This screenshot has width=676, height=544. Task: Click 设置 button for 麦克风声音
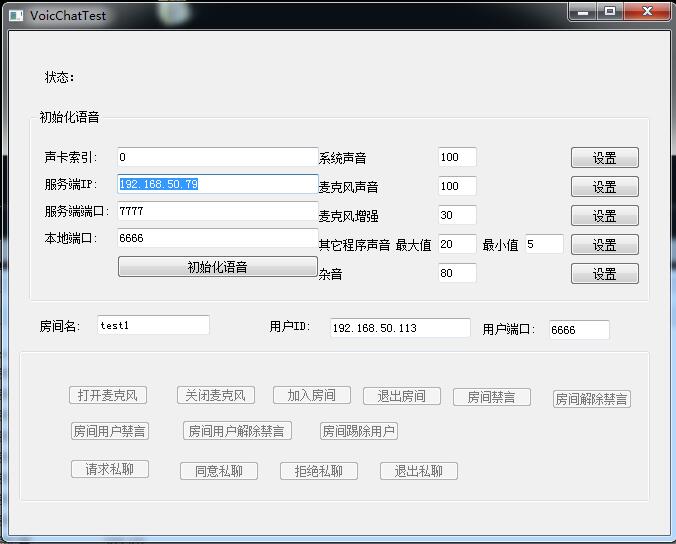click(604, 187)
